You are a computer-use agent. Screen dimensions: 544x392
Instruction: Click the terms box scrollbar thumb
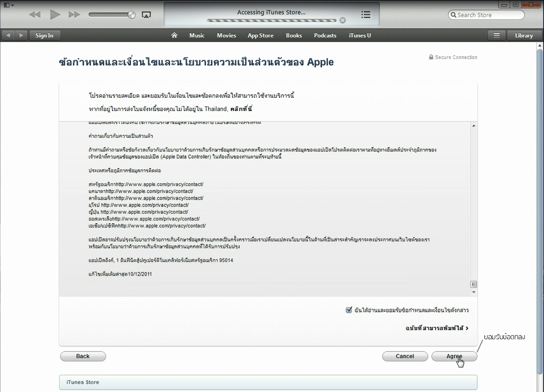click(473, 285)
